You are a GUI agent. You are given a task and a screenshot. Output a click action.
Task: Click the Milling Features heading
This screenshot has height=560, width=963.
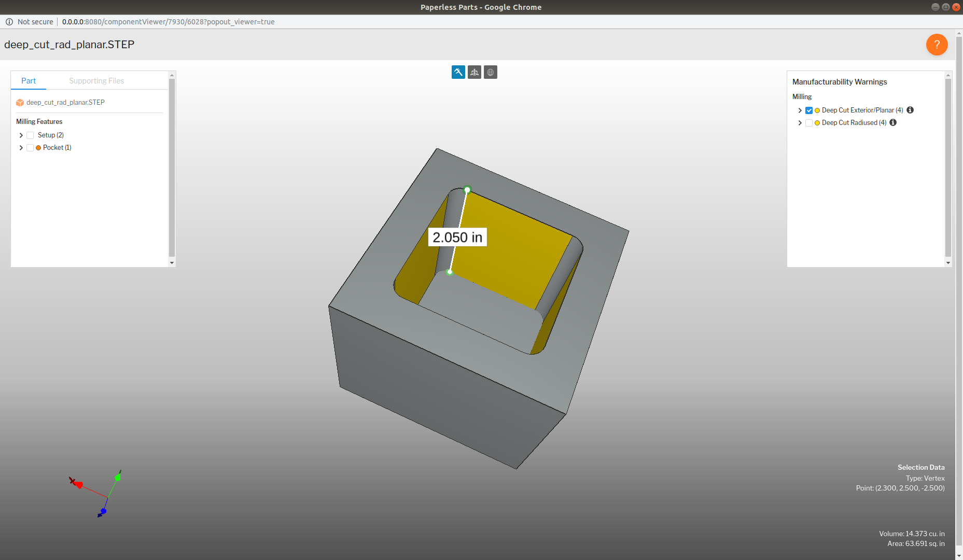39,121
